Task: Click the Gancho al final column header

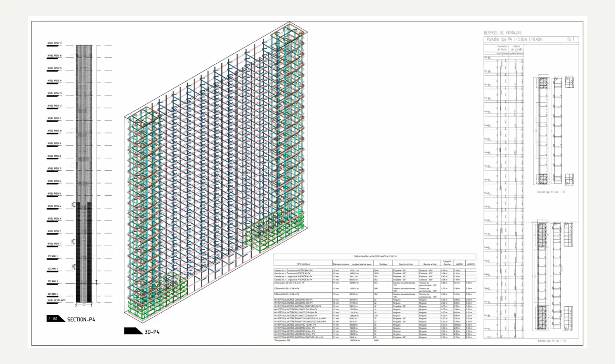Action: [x=430, y=264]
